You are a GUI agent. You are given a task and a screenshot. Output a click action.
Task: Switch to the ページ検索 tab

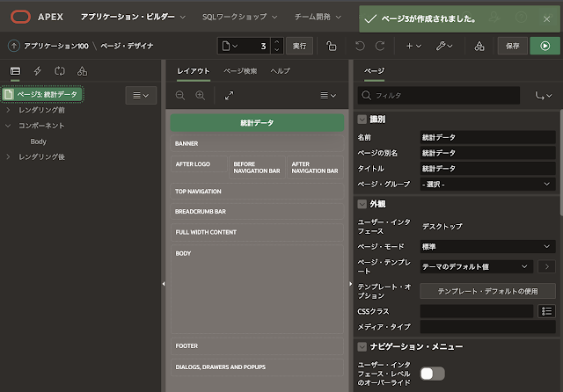click(240, 71)
